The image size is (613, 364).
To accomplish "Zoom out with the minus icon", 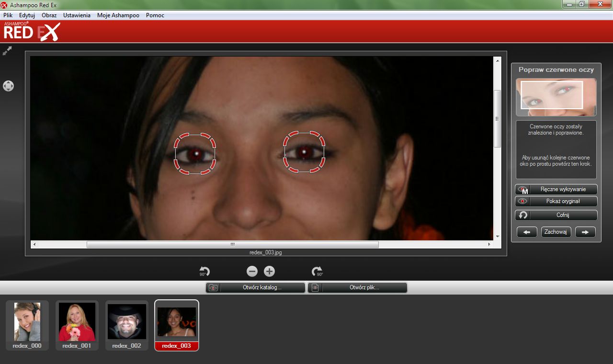I will [x=252, y=272].
